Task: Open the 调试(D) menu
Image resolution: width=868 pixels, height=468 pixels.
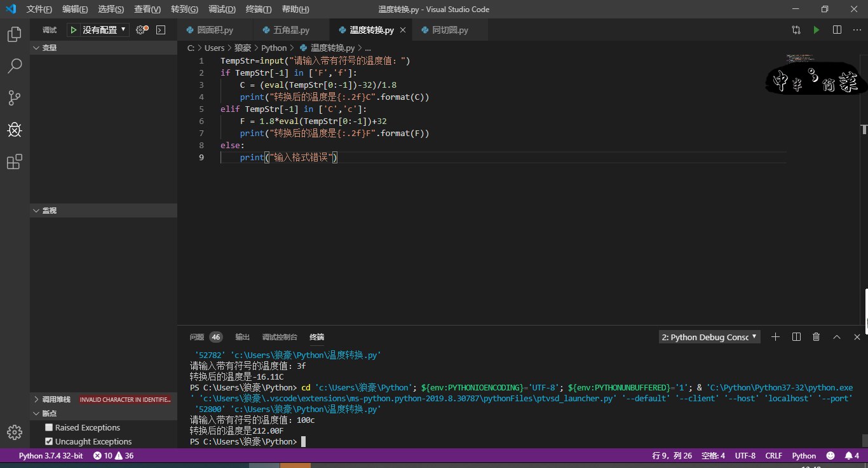Action: pyautogui.click(x=222, y=9)
